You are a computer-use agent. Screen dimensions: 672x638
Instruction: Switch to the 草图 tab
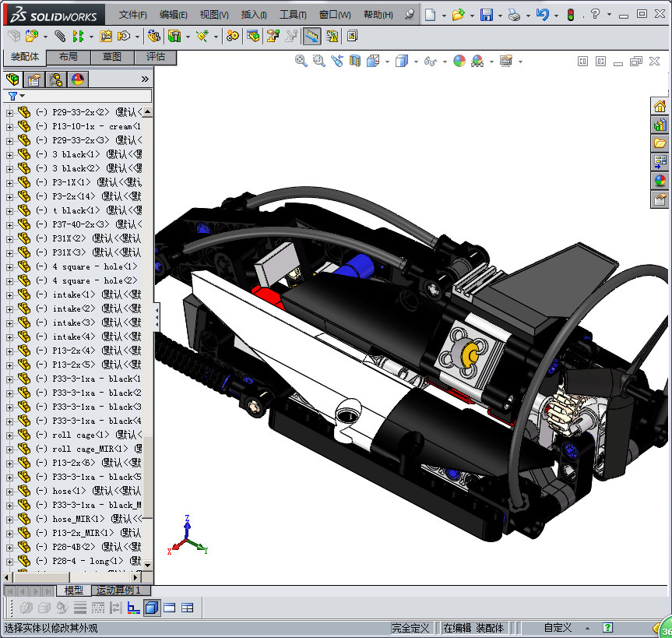pos(112,57)
